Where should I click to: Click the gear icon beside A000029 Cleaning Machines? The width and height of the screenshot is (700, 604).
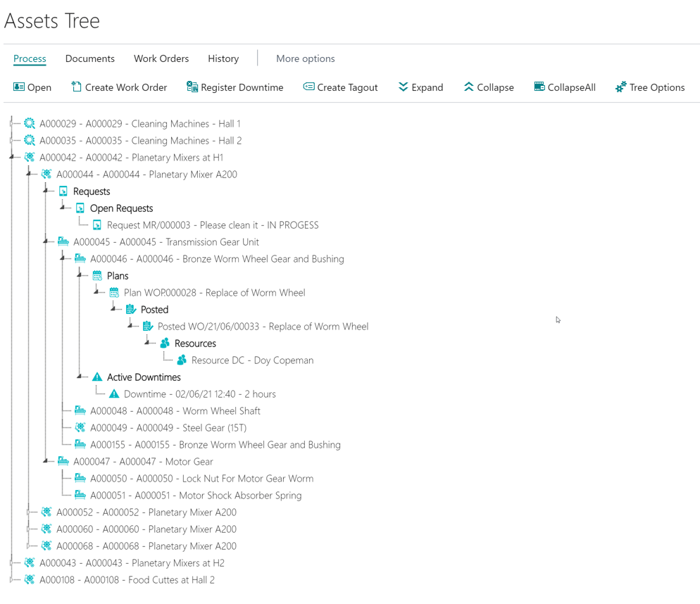tap(28, 123)
